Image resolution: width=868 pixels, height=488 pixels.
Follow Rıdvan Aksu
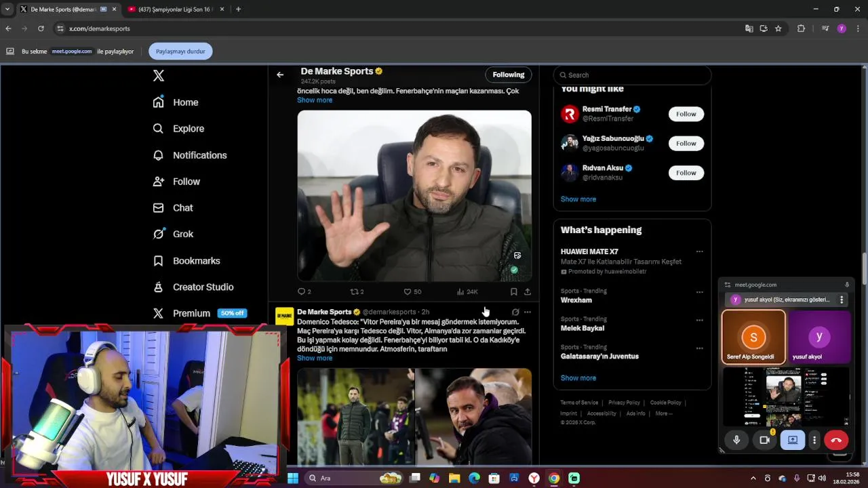(686, 173)
